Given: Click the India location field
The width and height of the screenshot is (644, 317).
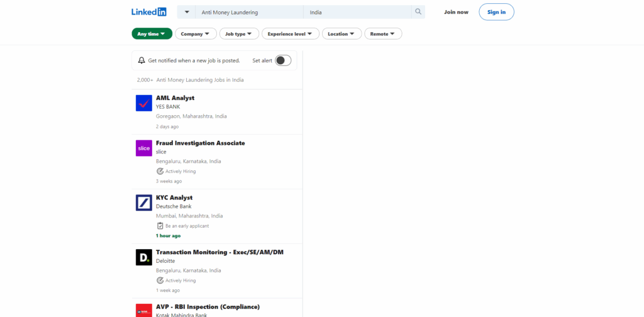Looking at the screenshot, I should point(357,13).
